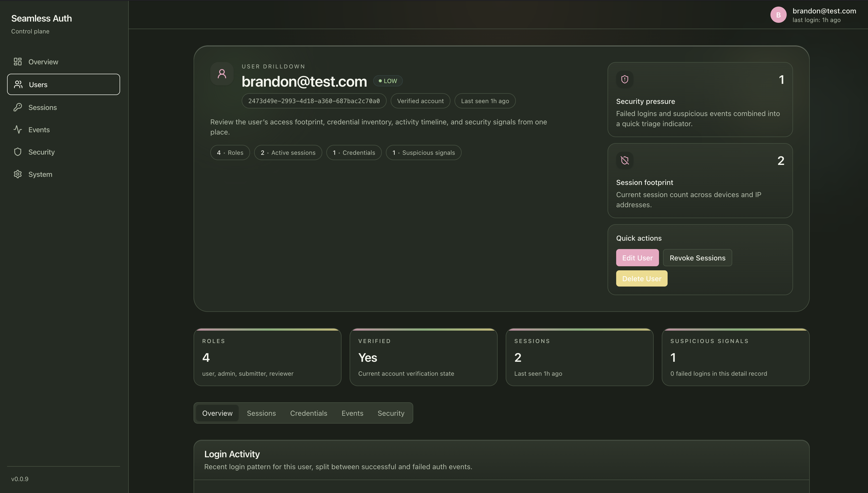Click the 2 Active sessions chip

[288, 152]
